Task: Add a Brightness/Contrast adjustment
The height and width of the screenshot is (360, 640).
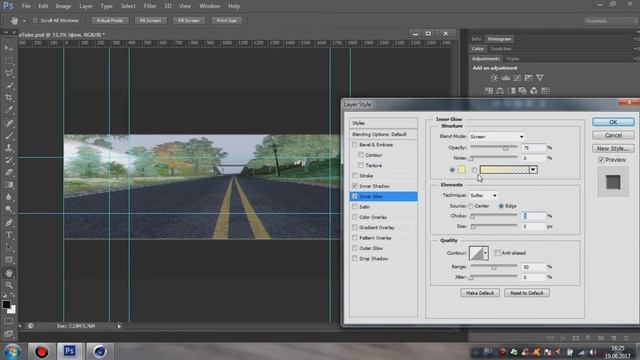Action: (x=494, y=78)
